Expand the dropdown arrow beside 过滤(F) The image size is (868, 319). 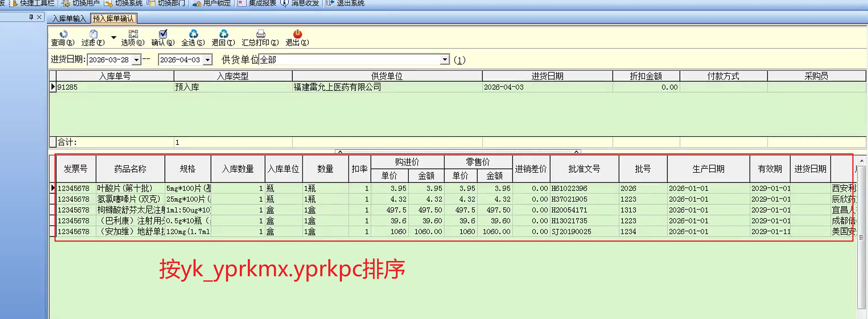tap(114, 37)
